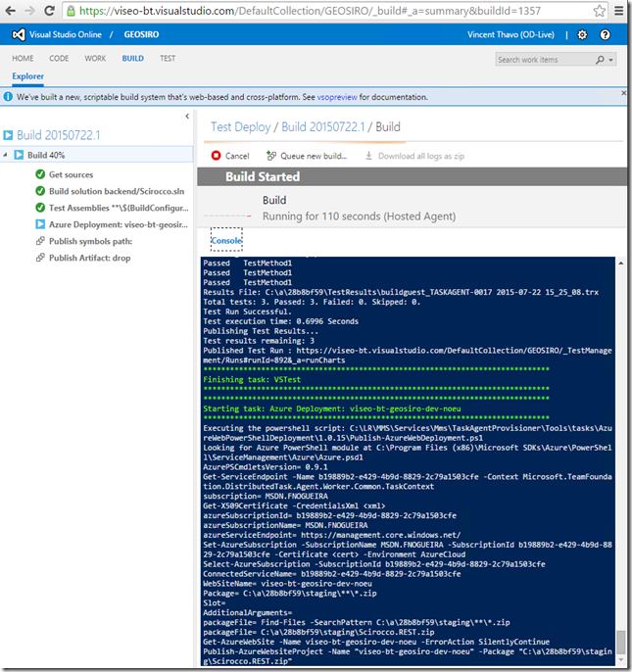
Task: Select the Explorer tab
Action: tap(27, 76)
